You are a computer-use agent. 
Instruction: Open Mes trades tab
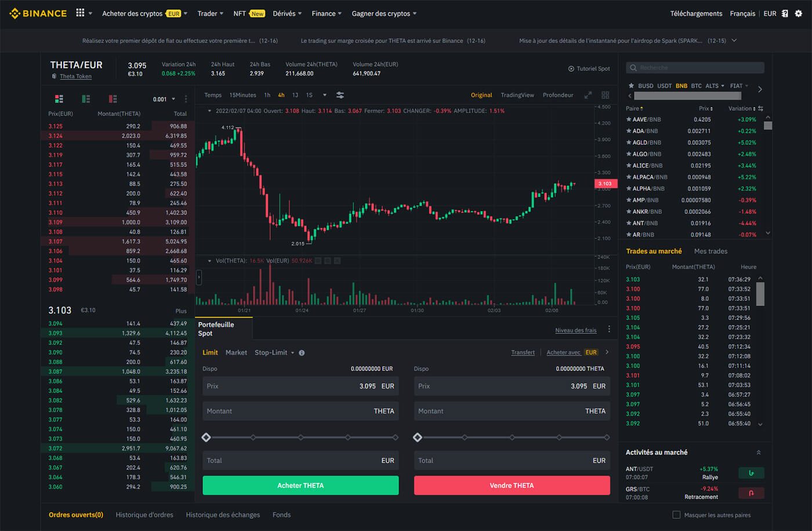tap(710, 251)
